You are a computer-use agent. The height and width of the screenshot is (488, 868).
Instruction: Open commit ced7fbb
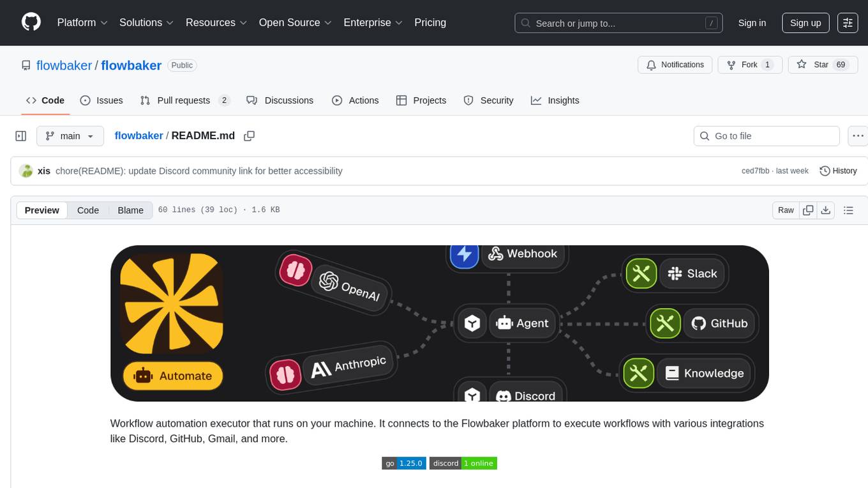pyautogui.click(x=755, y=171)
